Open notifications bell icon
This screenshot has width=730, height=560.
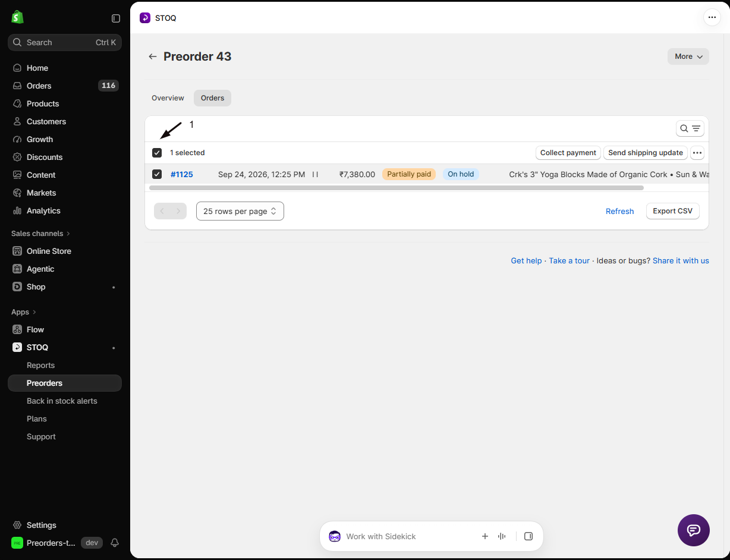(115, 543)
